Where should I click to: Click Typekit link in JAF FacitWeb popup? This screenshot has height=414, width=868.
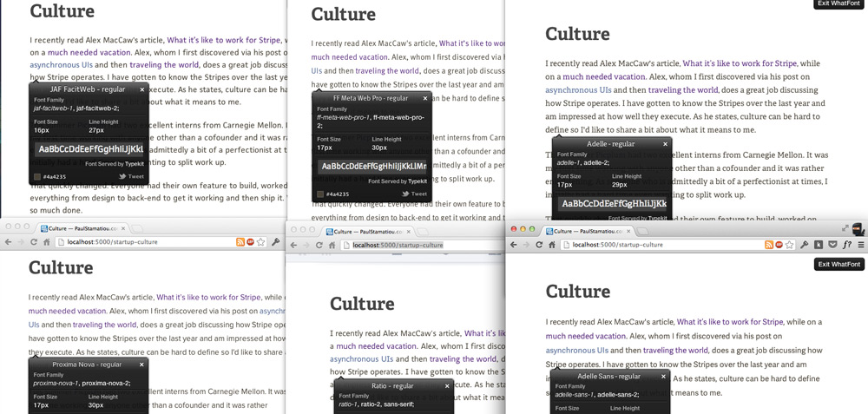click(135, 164)
